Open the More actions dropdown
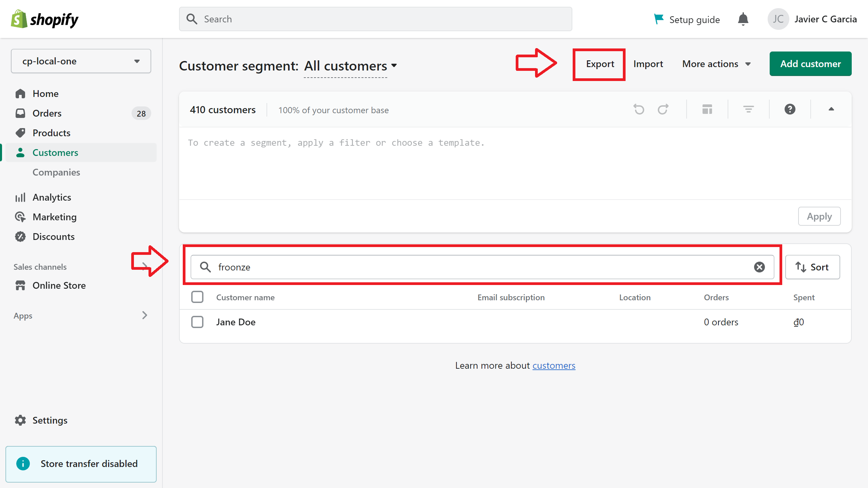This screenshot has height=488, width=868. (716, 64)
